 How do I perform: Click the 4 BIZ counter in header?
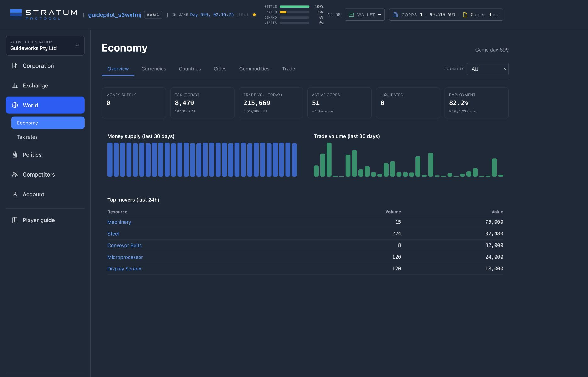[493, 15]
